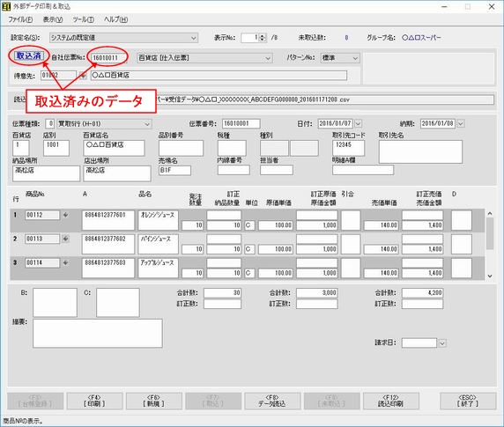Click the scroll up arrow of item list
504x427 pixels.
490,214
